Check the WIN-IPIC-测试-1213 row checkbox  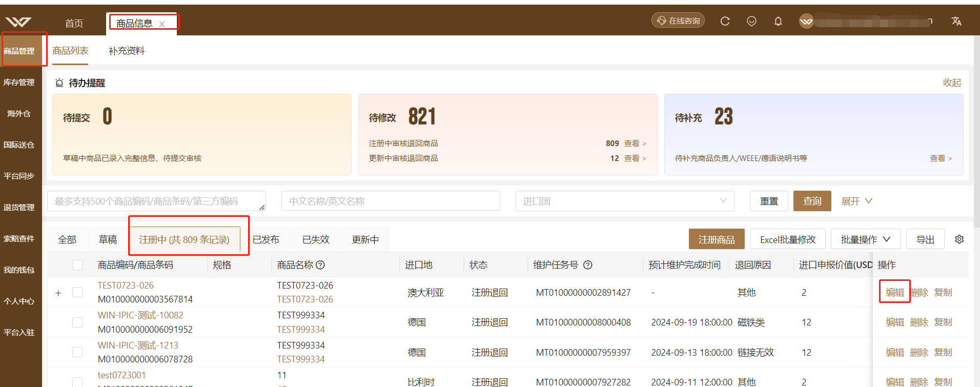pos(77,352)
